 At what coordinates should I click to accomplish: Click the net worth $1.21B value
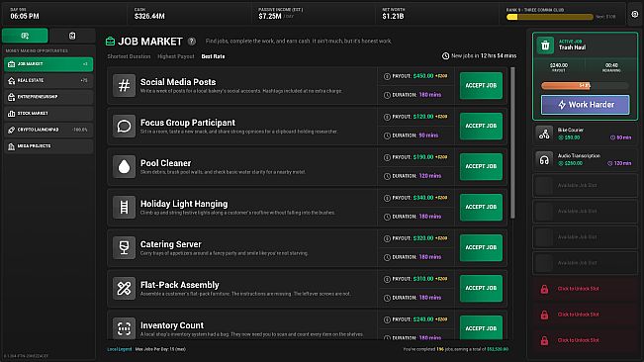pyautogui.click(x=393, y=17)
